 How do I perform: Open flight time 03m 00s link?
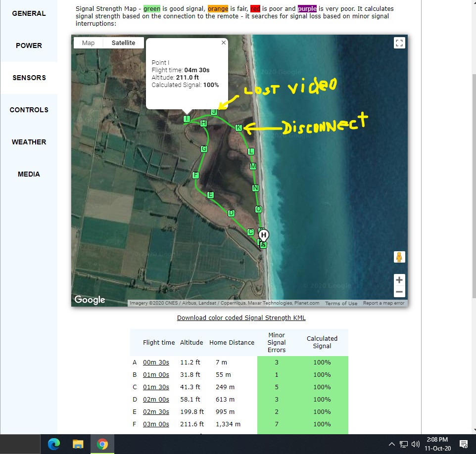pos(156,424)
